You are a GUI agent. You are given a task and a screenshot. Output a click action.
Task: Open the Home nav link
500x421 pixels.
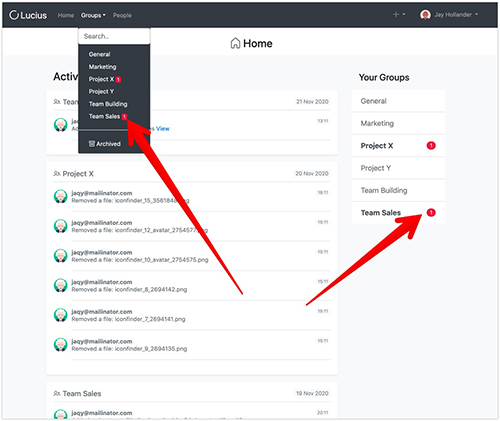(x=66, y=15)
